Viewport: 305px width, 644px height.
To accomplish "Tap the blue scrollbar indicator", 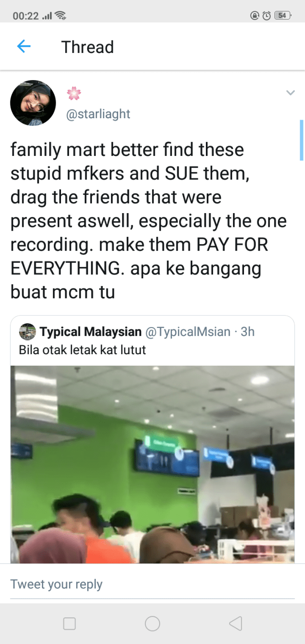I will click(x=302, y=140).
